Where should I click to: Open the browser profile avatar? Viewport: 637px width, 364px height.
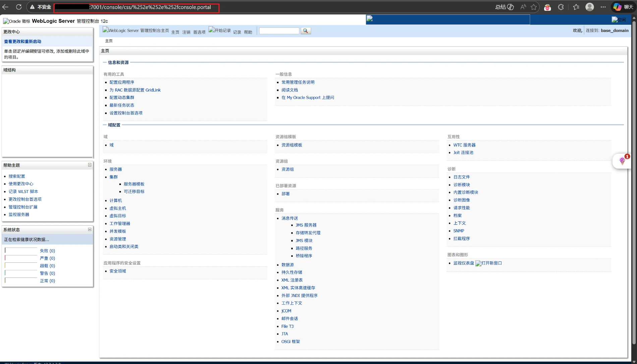click(x=590, y=7)
